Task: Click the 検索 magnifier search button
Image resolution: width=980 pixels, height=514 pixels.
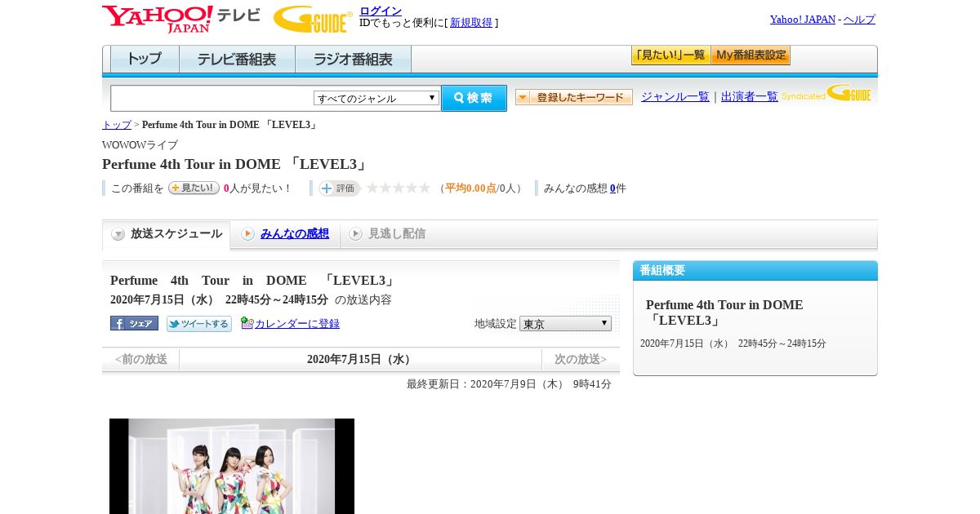Action: pos(474,98)
